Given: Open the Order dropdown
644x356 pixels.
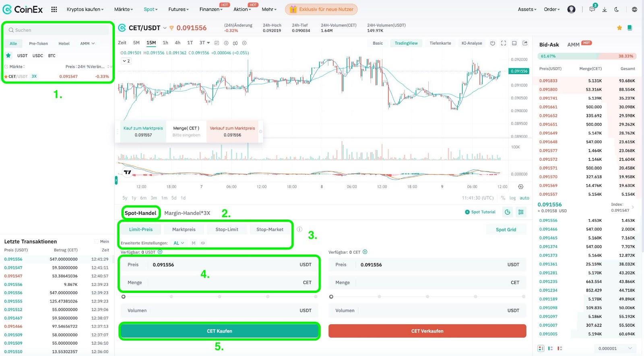Looking at the screenshot, I should [x=551, y=9].
